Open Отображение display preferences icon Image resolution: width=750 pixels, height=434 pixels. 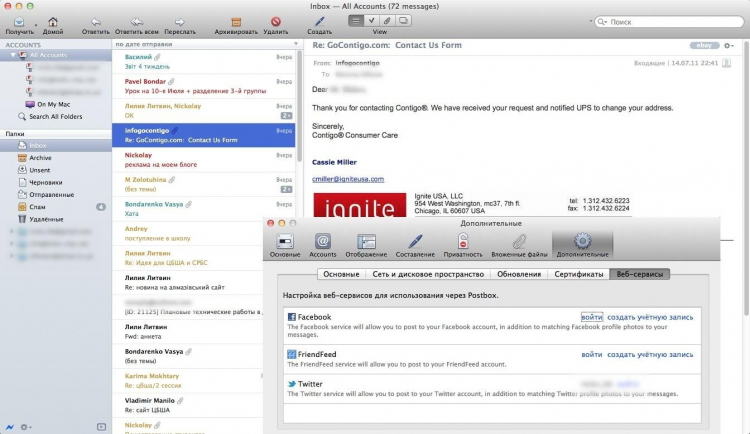tap(366, 246)
